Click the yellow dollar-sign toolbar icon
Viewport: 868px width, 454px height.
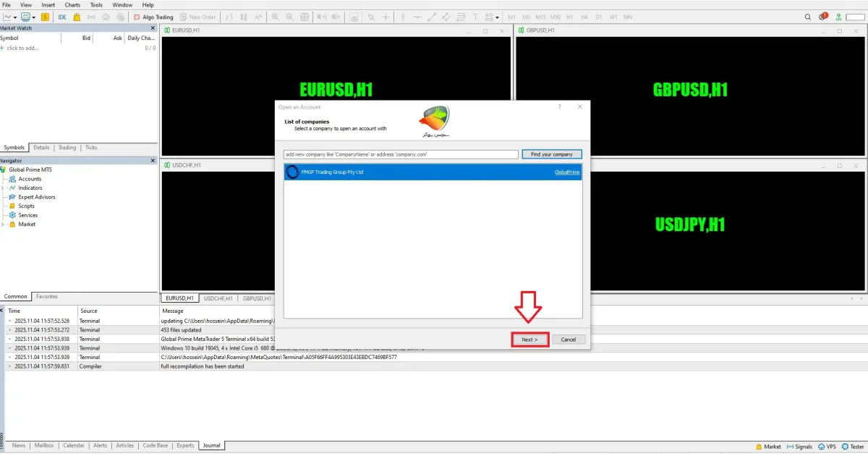coord(45,17)
